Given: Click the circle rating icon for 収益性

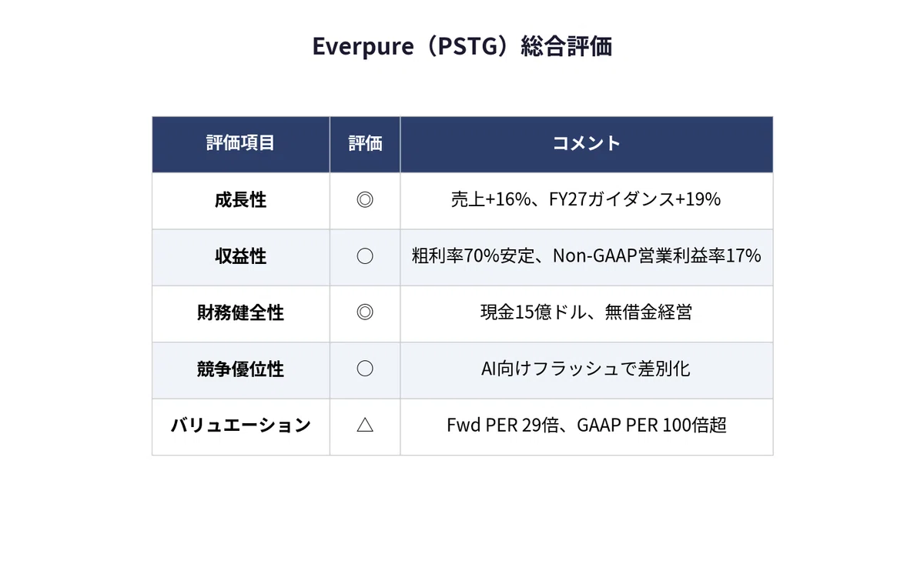Looking at the screenshot, I should coord(365,256).
